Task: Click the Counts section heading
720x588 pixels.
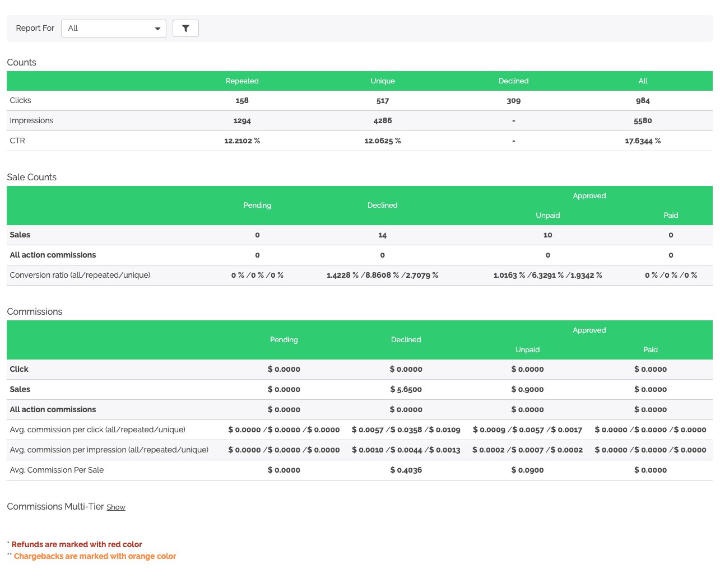Action: (x=21, y=62)
